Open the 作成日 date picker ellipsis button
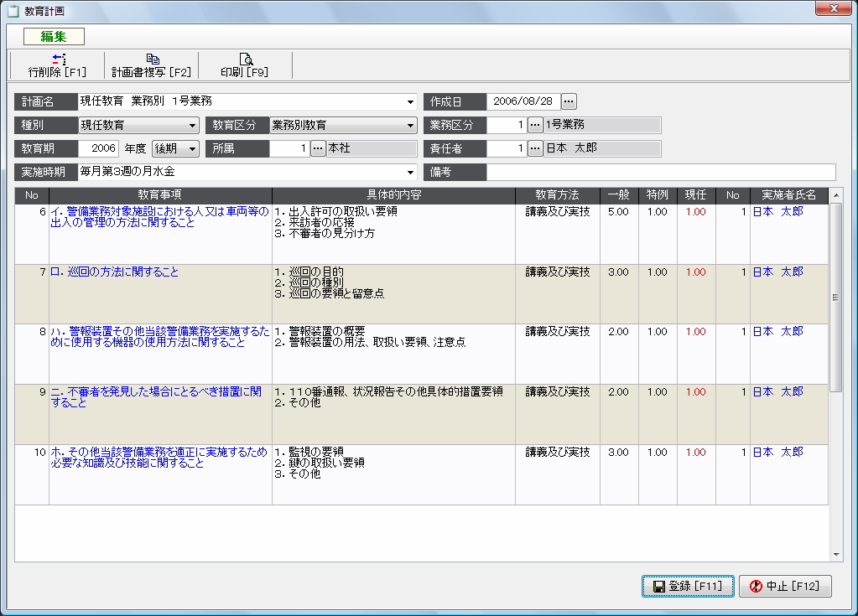This screenshot has height=616, width=858. (569, 101)
